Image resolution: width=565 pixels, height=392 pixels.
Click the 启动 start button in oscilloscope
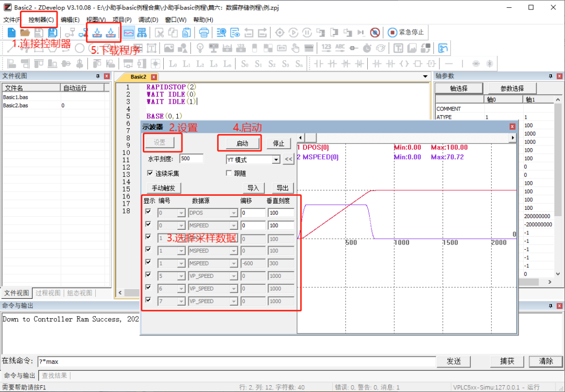coord(242,143)
